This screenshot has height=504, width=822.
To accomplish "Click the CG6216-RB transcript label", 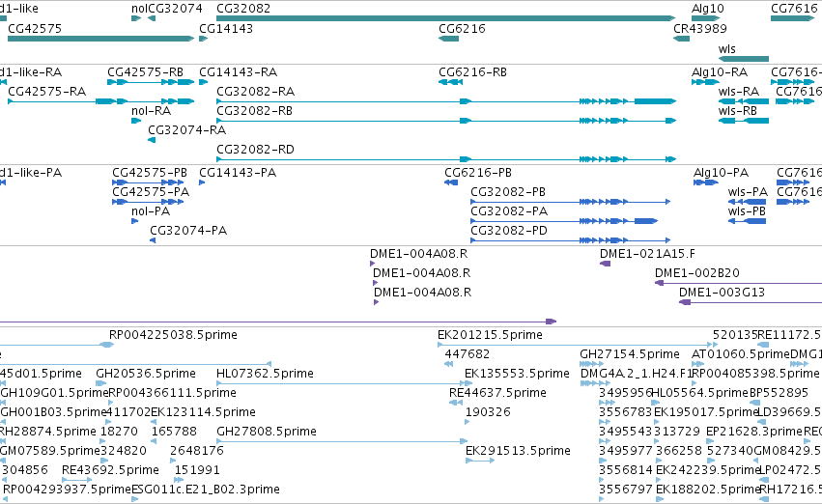I will pos(473,72).
